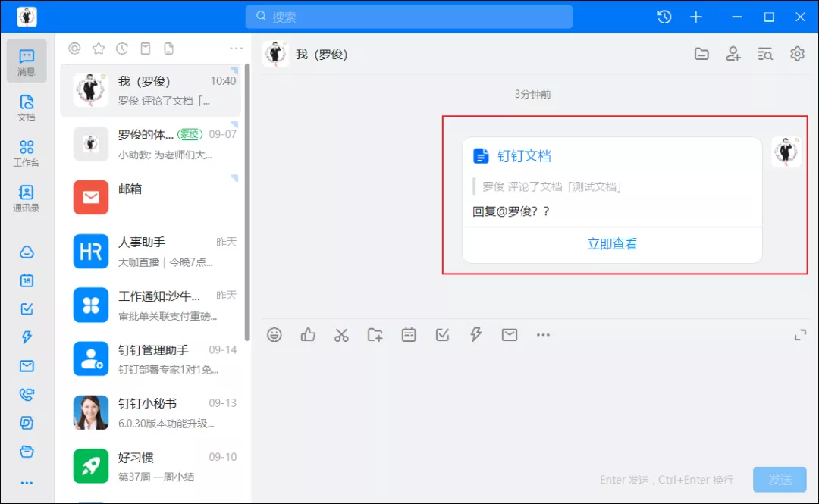Filter conversations by starred favorites
Viewport: 819px width, 504px height.
point(98,49)
